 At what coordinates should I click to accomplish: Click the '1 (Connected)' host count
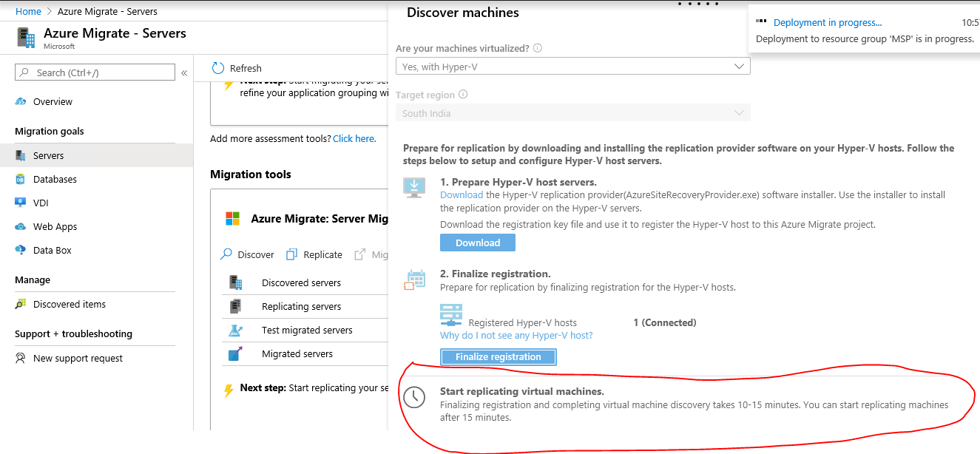coord(665,322)
